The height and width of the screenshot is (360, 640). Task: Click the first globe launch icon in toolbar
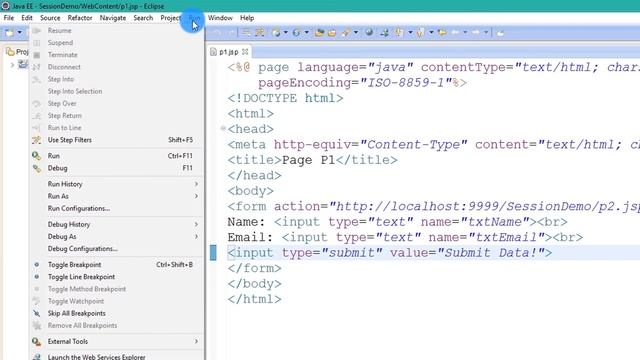coord(276,32)
